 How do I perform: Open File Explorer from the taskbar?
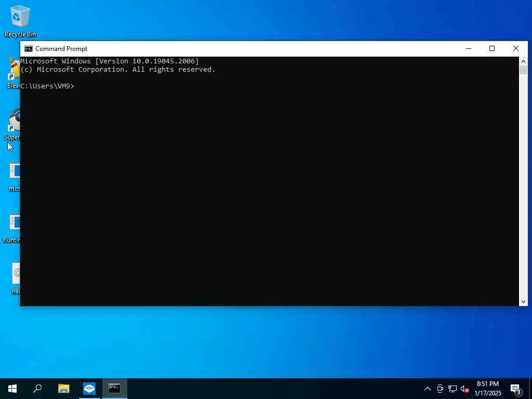63,389
